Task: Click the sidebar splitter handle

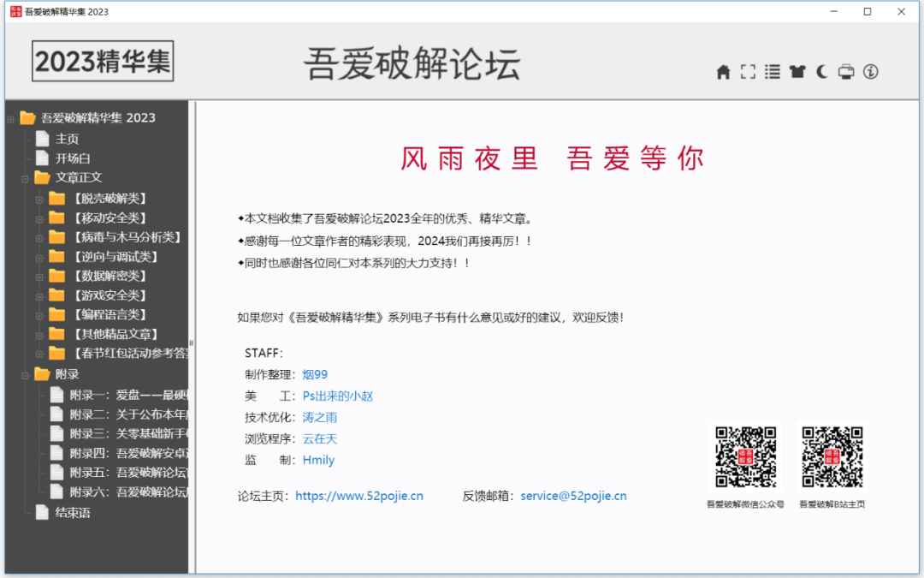Action: point(192,343)
